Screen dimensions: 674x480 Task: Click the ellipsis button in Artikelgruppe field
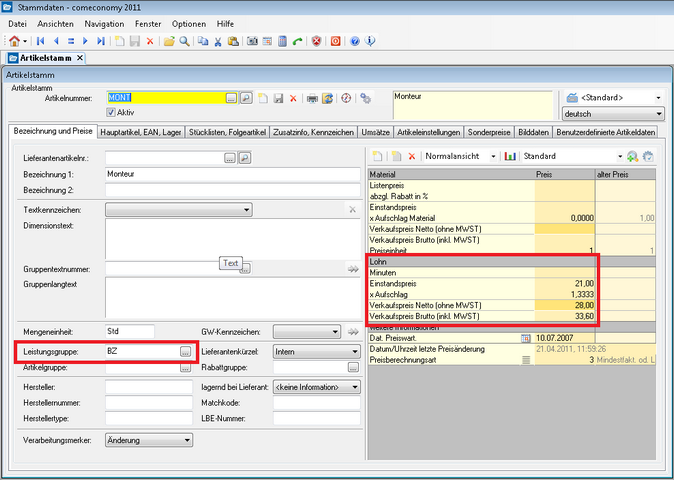185,368
